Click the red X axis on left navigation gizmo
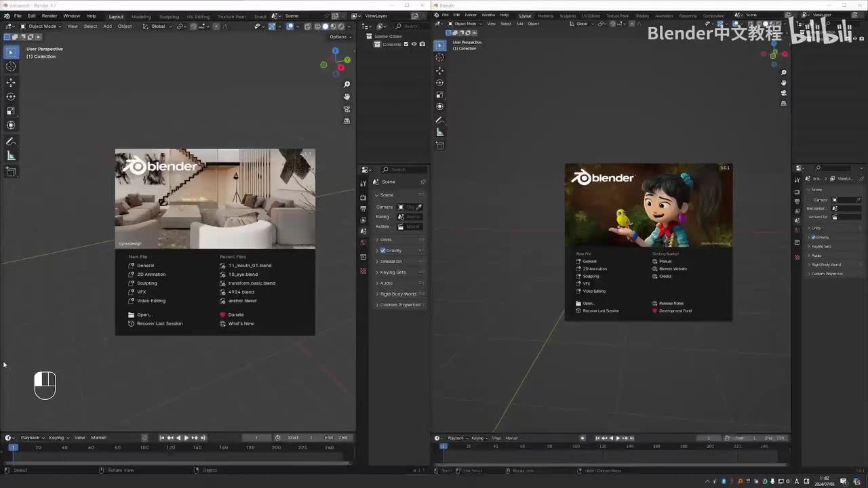This screenshot has width=868, height=488. [340, 67]
